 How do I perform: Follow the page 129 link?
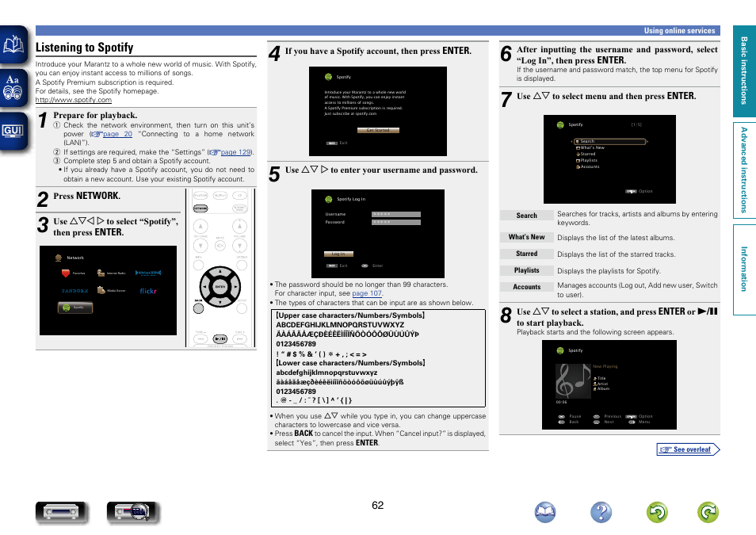coord(236,152)
